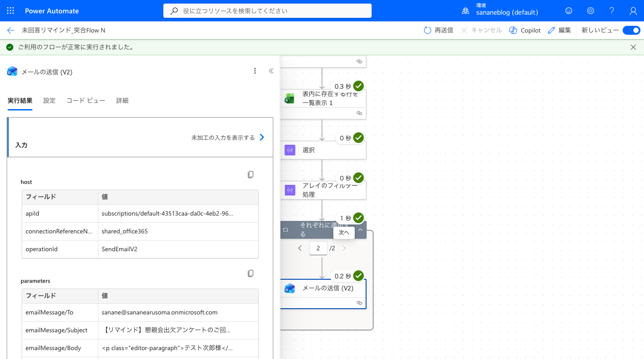Click the apiId value cell
Image resolution: width=644 pixels, height=359 pixels.
(178, 213)
